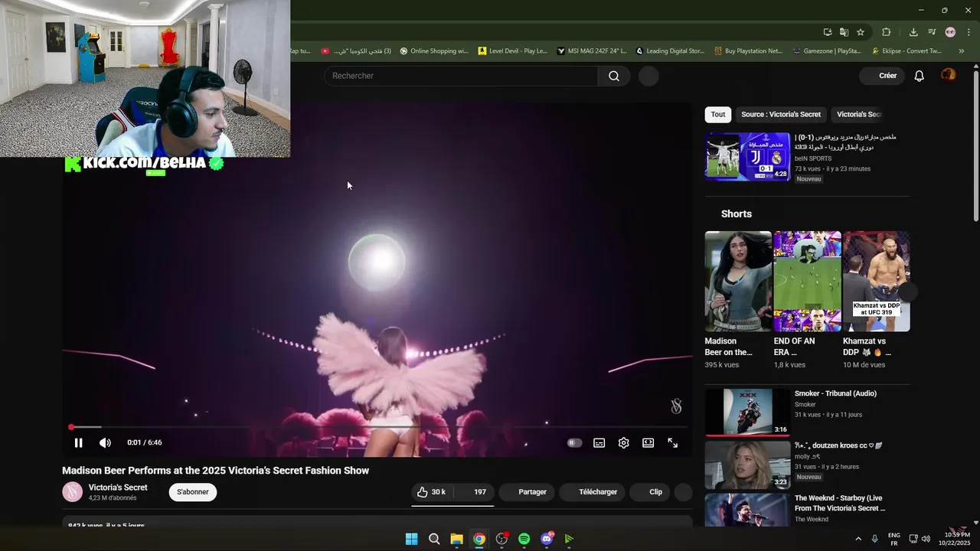
Task: Open Chrome media controls icon
Action: [x=932, y=32]
